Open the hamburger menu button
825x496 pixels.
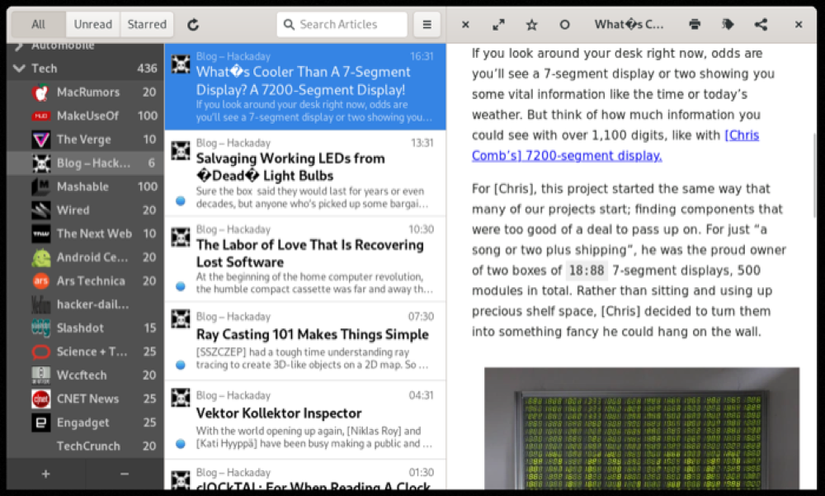click(427, 24)
